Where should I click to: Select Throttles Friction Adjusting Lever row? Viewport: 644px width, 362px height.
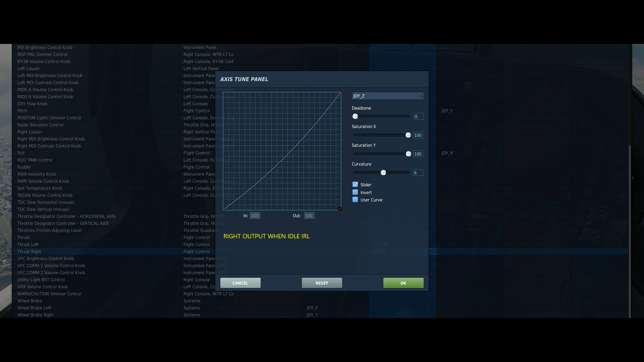click(320, 230)
